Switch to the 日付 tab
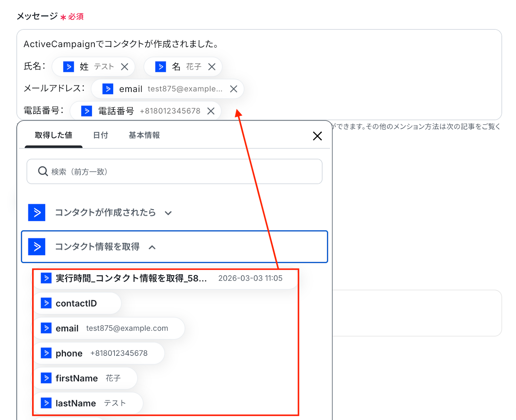Viewport: 516px width, 420px height. click(101, 135)
